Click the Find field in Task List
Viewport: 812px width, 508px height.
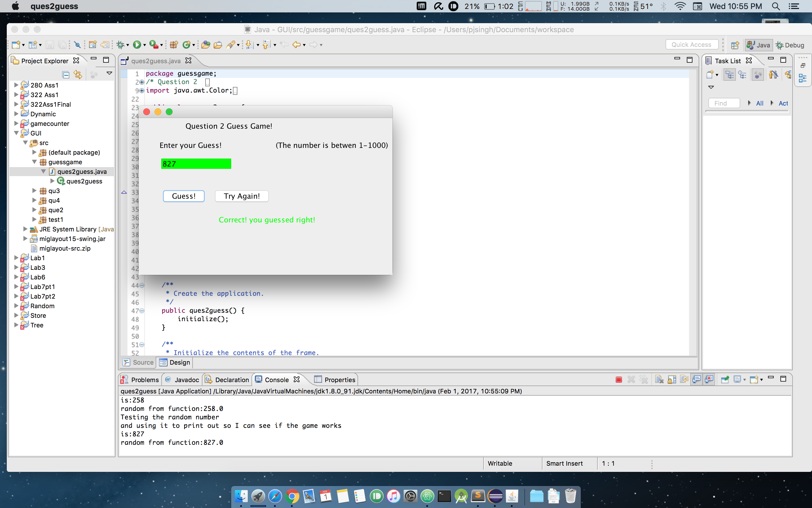pos(724,103)
